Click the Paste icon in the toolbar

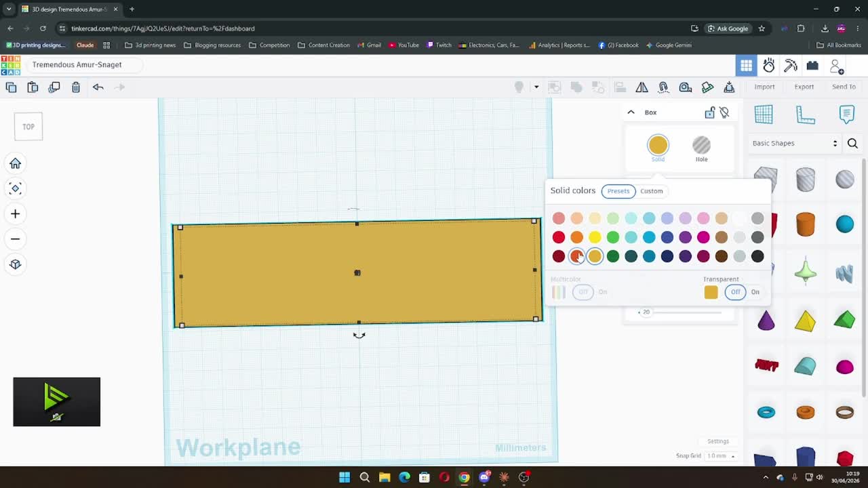33,87
